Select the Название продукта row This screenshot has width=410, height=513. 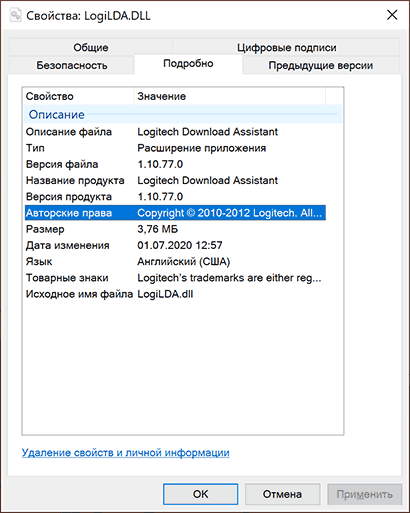[x=175, y=180]
